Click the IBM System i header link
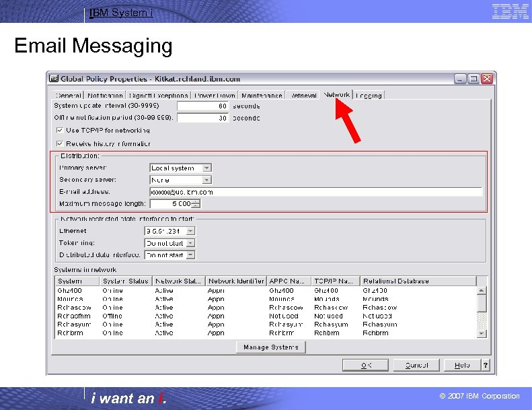The image size is (532, 410). coord(121,13)
